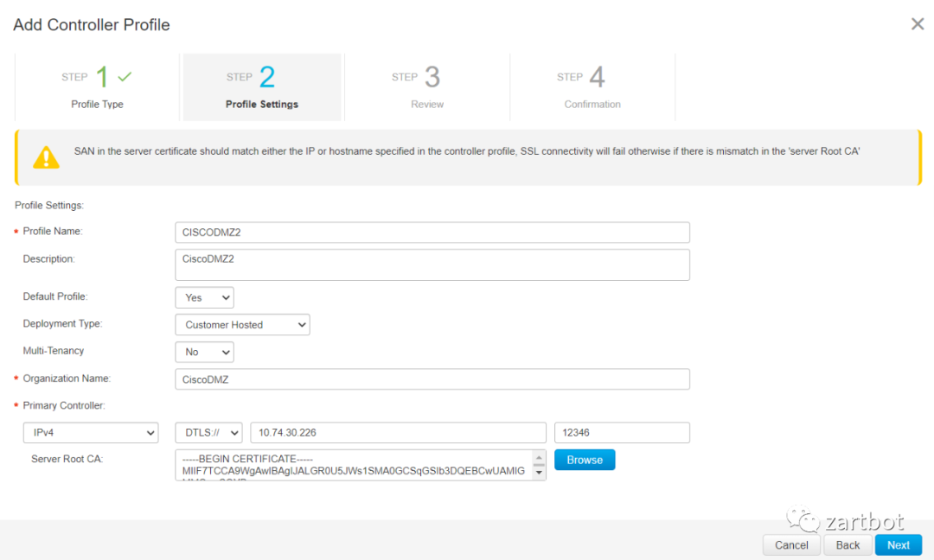Edit the Organization Name field
Screen dimensions: 934x560
432,379
